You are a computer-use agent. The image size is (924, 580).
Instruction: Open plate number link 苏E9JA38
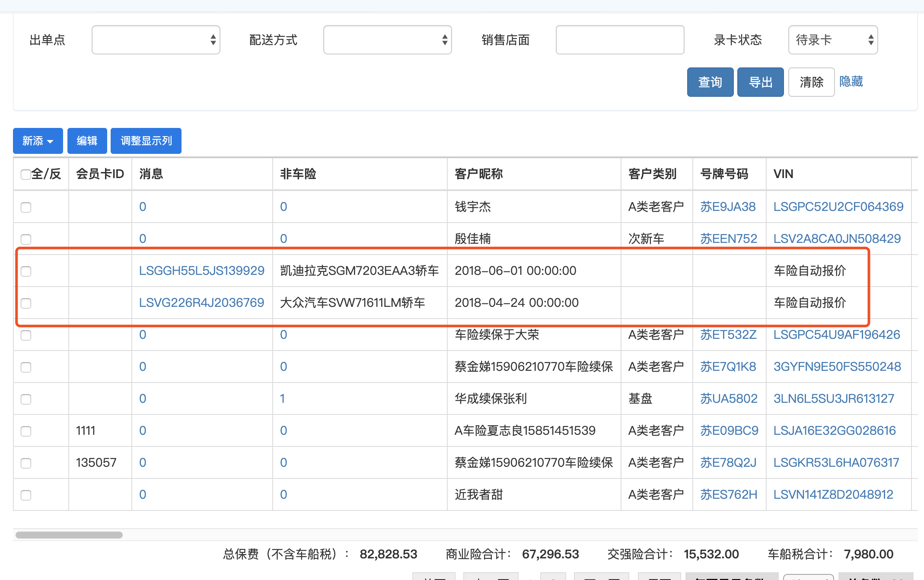[x=728, y=207]
